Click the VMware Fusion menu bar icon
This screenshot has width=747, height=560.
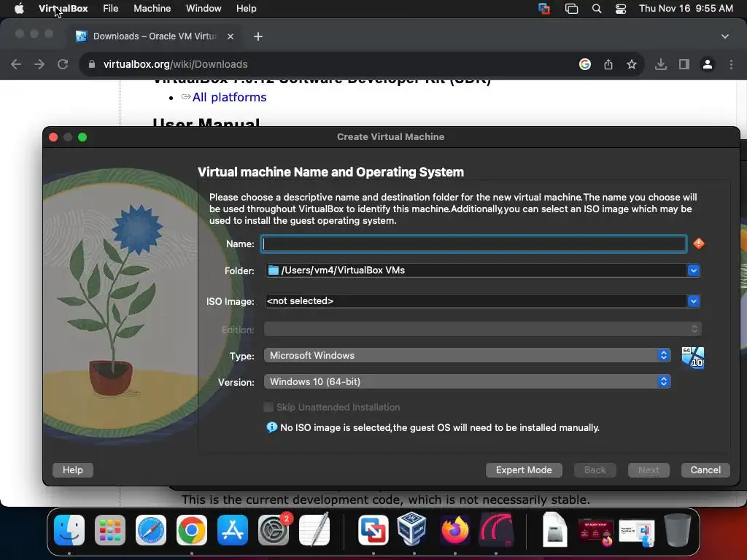[544, 9]
